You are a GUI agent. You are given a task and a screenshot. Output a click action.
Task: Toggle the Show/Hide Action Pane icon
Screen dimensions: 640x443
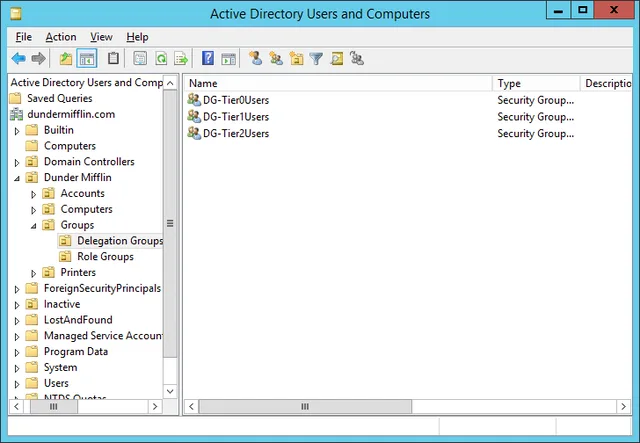pyautogui.click(x=229, y=59)
